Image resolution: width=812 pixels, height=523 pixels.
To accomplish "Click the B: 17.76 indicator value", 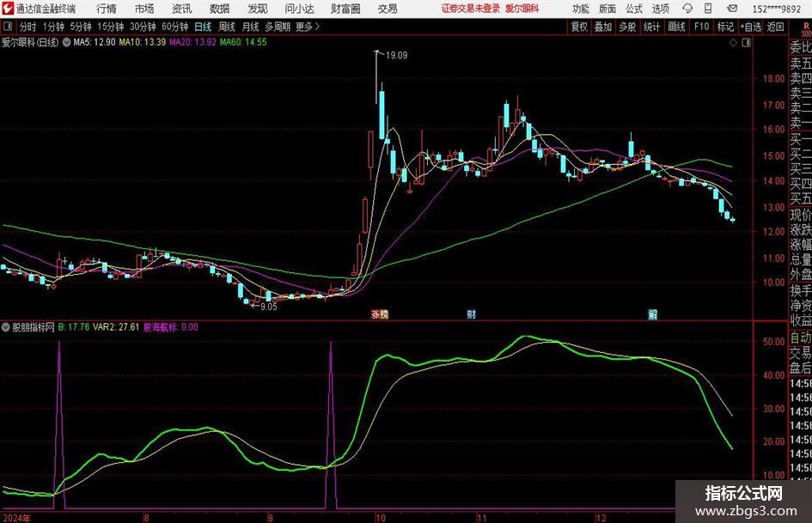I will click(x=74, y=327).
